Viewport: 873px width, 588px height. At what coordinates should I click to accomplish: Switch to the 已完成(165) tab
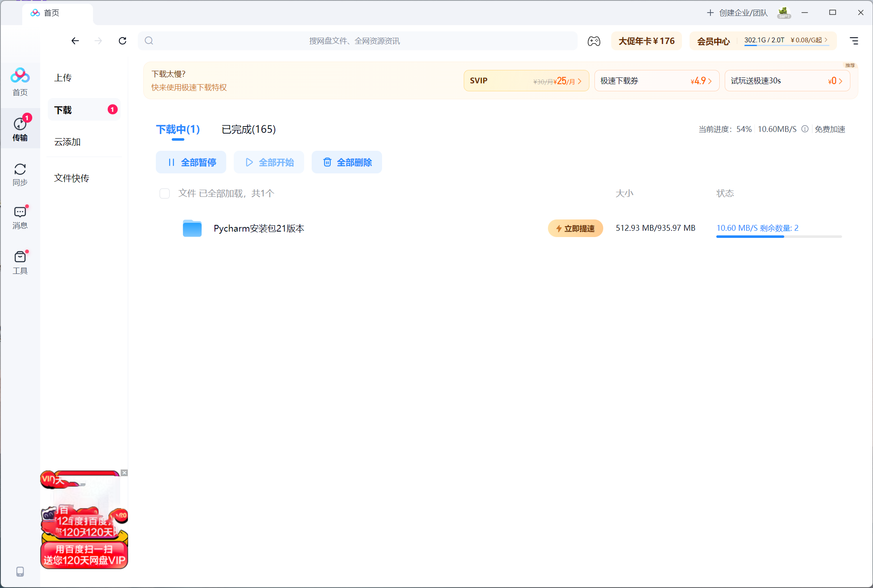coord(248,129)
